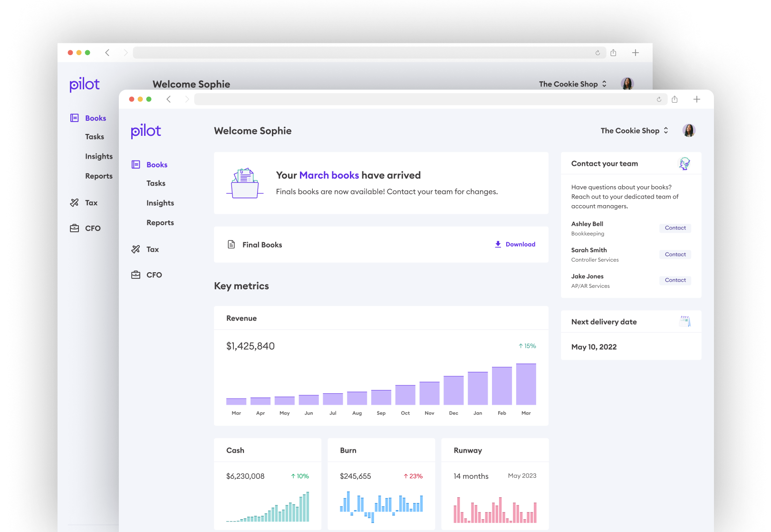Click the back arrow in the back window
Image resolution: width=771 pixels, height=532 pixels.
tap(107, 53)
